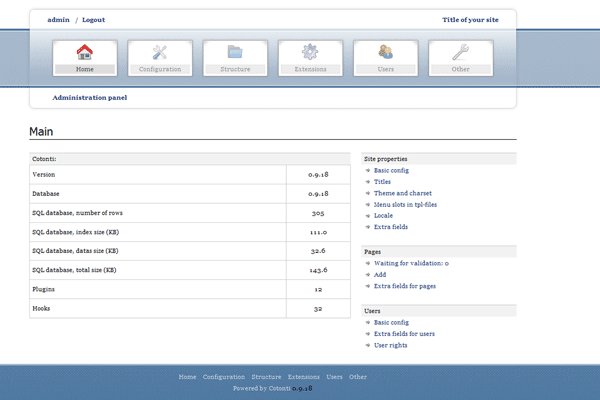This screenshot has height=400, width=600.
Task: Click the admin profile link
Action: pos(58,20)
